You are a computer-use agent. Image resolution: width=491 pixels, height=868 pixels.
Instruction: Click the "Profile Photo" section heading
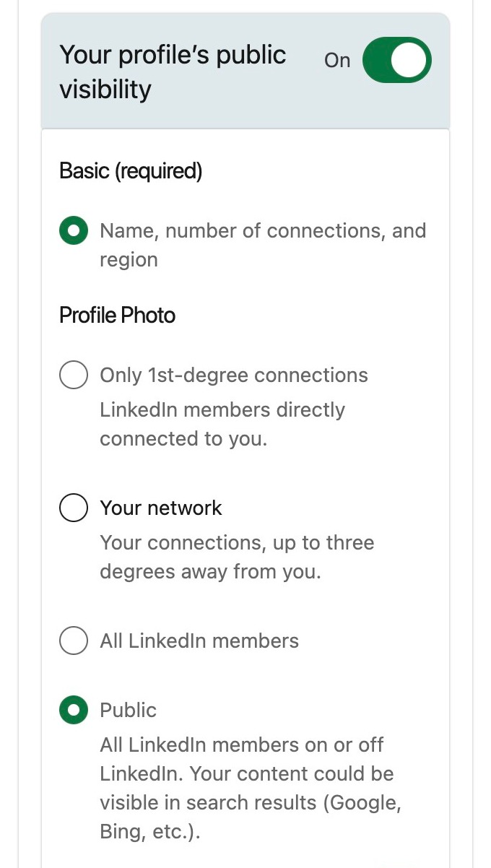[x=118, y=316]
